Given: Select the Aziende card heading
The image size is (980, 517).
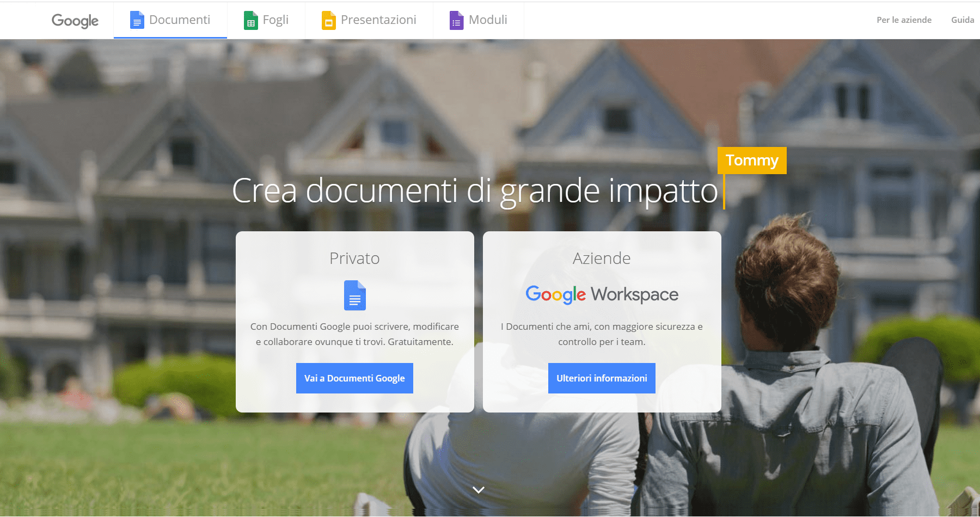Looking at the screenshot, I should 602,258.
